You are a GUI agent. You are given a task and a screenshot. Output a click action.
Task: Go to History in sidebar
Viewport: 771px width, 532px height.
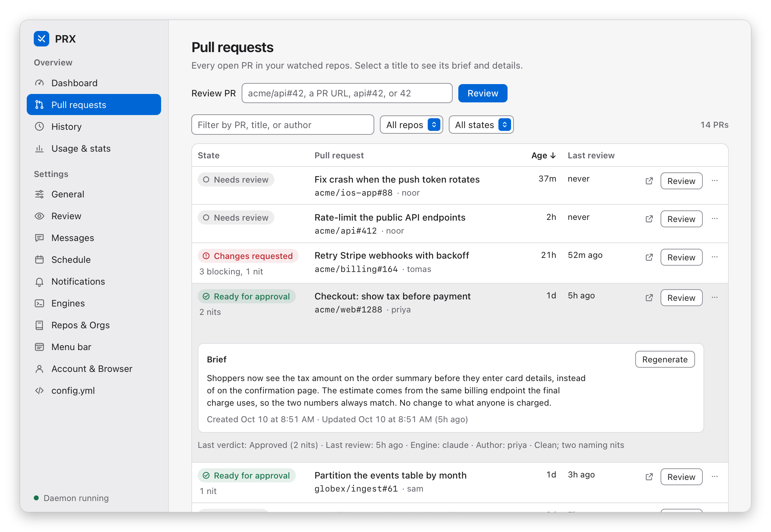(x=94, y=127)
